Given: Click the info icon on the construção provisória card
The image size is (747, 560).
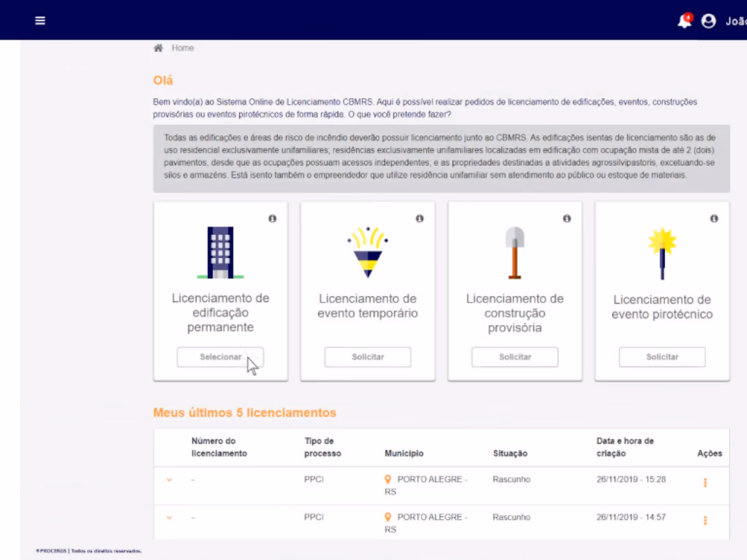Looking at the screenshot, I should pos(567,218).
